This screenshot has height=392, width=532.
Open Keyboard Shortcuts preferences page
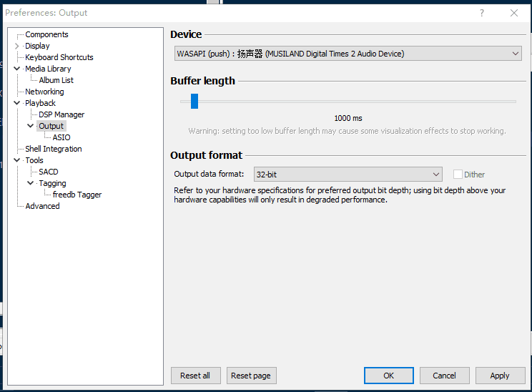59,57
